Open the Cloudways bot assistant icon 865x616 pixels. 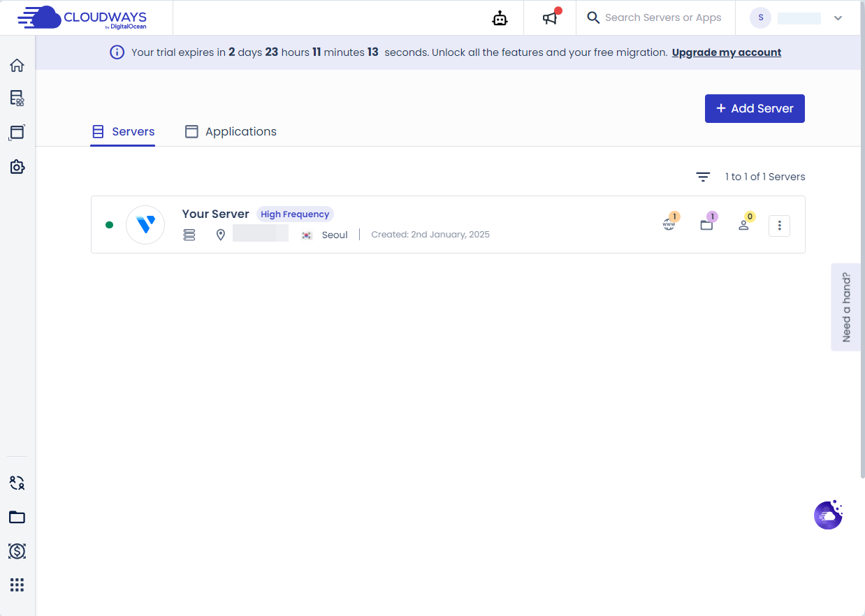(x=500, y=17)
